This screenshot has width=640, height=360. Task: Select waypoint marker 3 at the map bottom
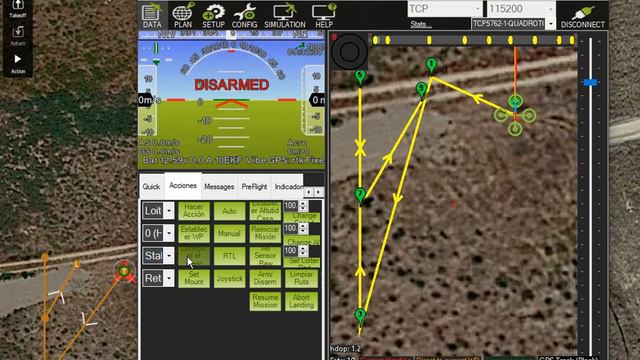[x=360, y=316]
